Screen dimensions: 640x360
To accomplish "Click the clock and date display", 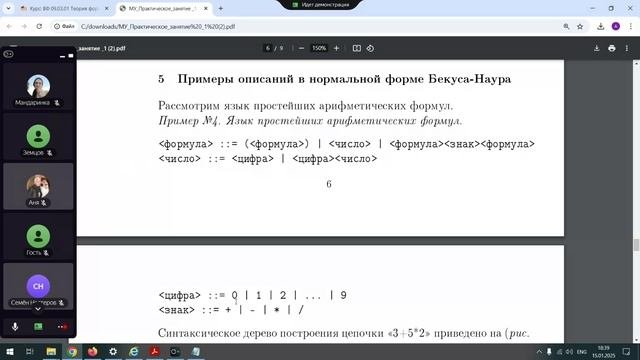I will coord(604,352).
